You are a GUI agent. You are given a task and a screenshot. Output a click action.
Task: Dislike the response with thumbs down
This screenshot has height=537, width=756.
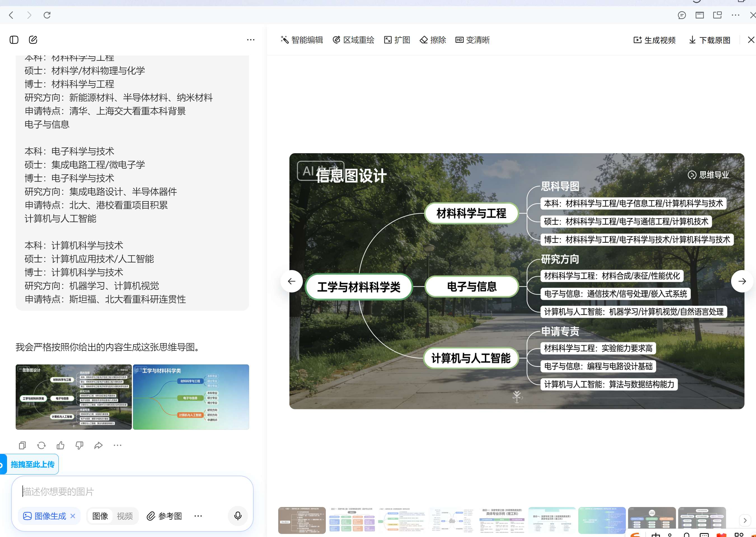(79, 445)
